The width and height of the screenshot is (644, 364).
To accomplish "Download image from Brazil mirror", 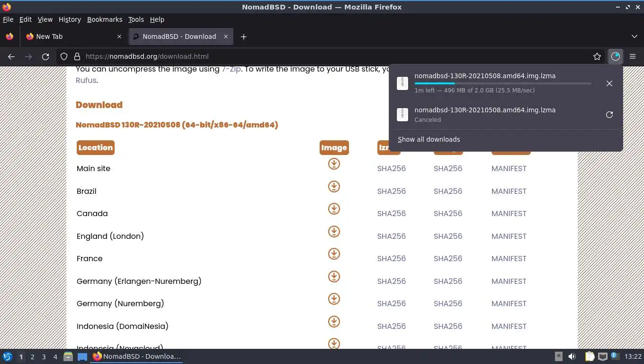I will (x=334, y=186).
